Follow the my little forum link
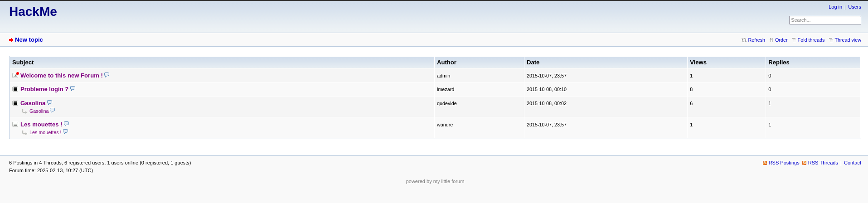This screenshot has height=203, width=868. coord(449,181)
